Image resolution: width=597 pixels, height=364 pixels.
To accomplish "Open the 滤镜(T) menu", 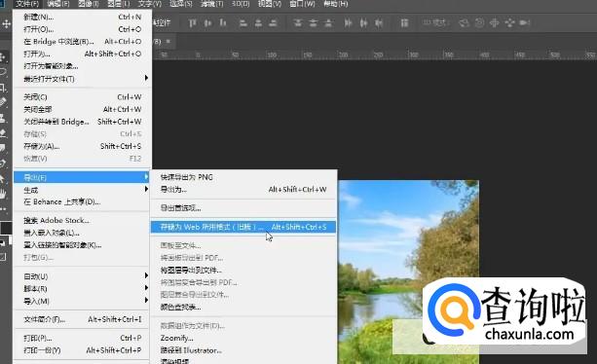I will point(212,4).
